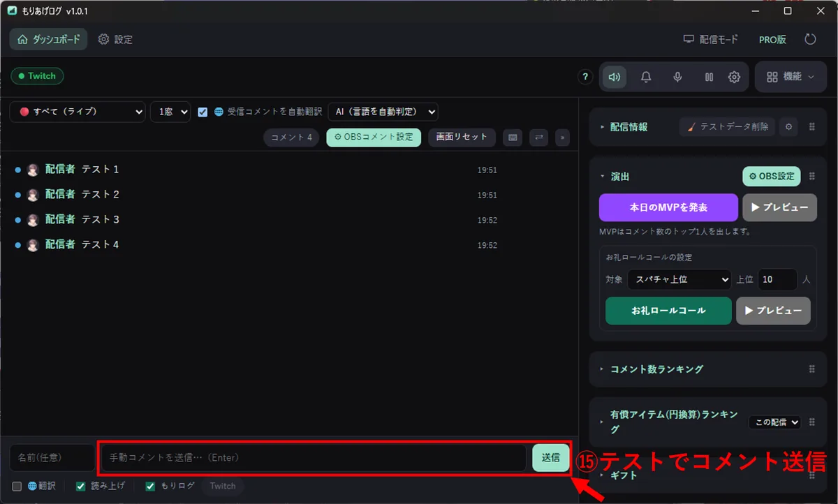Click the OBSコメント設定 button
838x504 pixels.
pos(374,137)
